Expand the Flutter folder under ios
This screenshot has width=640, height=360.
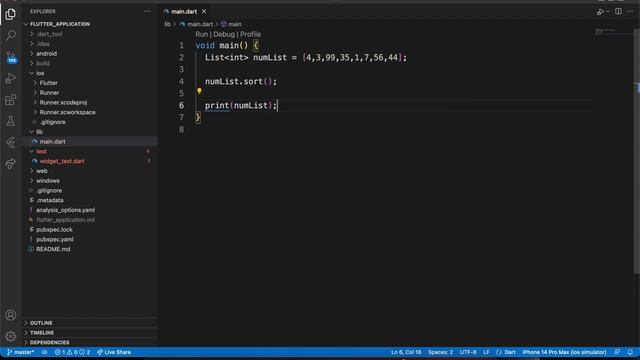pos(49,83)
